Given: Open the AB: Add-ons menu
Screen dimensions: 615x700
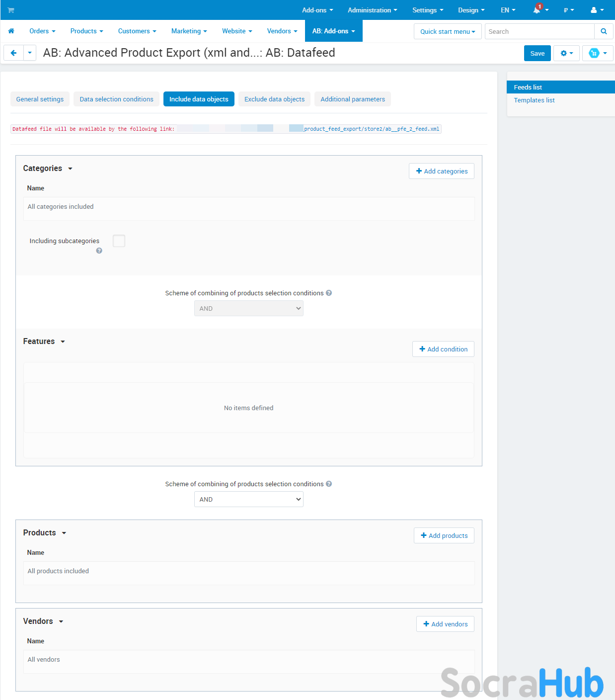Looking at the screenshot, I should (334, 31).
